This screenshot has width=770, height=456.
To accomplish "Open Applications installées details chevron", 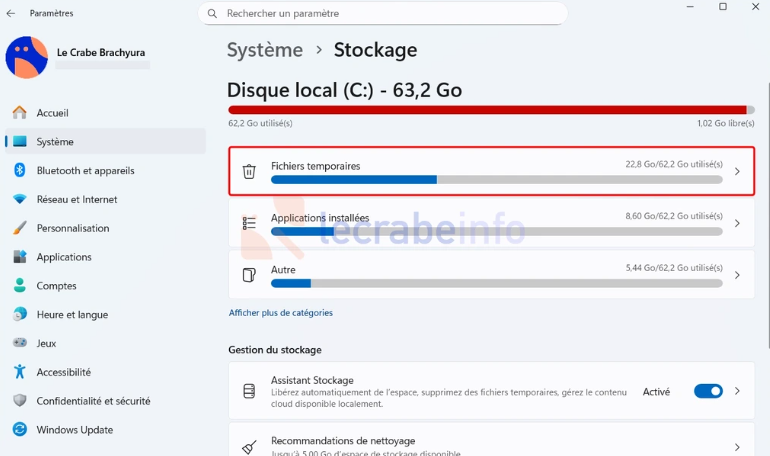I will [x=737, y=223].
